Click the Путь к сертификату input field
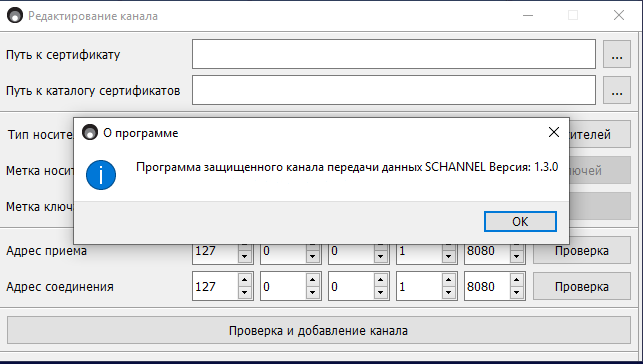 tap(394, 54)
